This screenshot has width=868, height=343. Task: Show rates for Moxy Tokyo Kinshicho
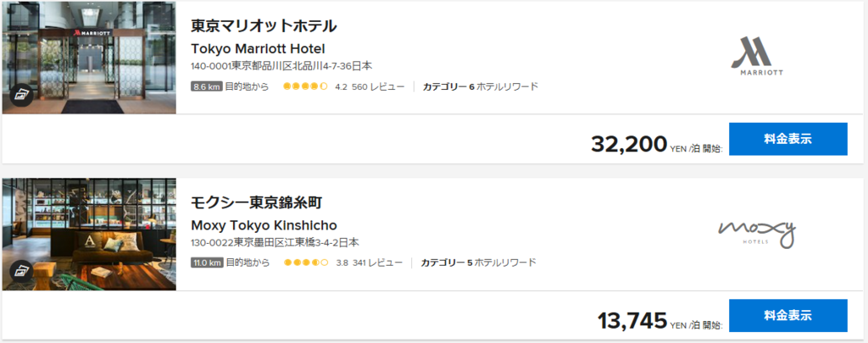click(787, 315)
